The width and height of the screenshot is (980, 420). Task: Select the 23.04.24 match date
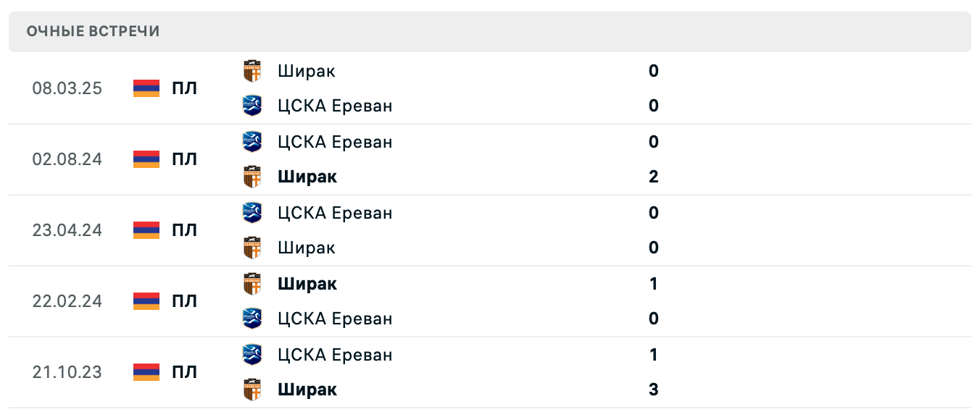[67, 230]
